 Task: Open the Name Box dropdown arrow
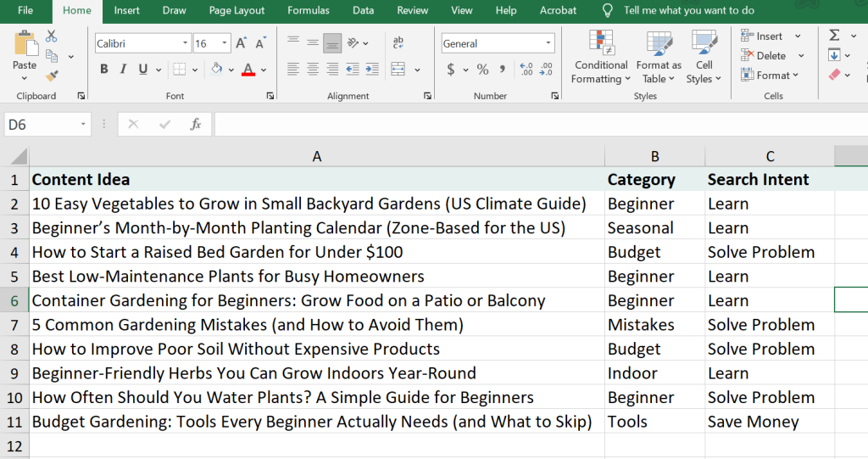pyautogui.click(x=83, y=124)
